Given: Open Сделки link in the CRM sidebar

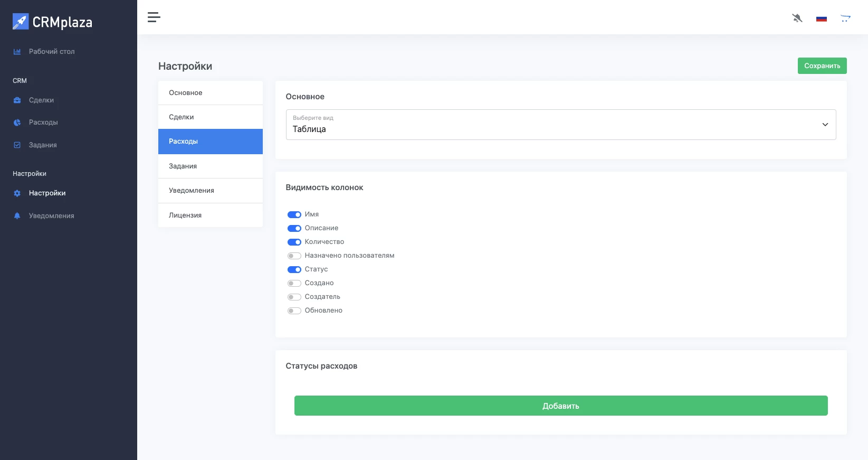Looking at the screenshot, I should [x=41, y=100].
